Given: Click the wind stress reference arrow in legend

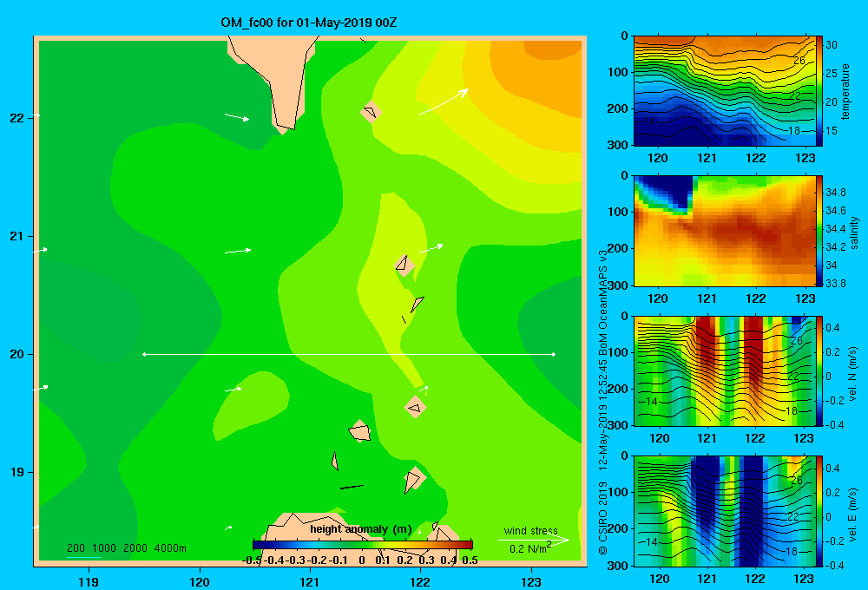Looking at the screenshot, I should coord(533,540).
